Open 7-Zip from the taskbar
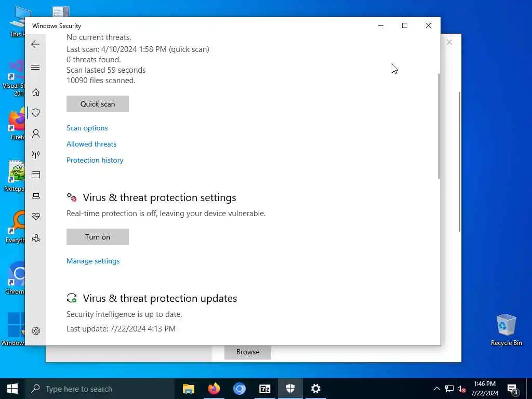Viewport: 532px width, 399px height. pyautogui.click(x=264, y=389)
